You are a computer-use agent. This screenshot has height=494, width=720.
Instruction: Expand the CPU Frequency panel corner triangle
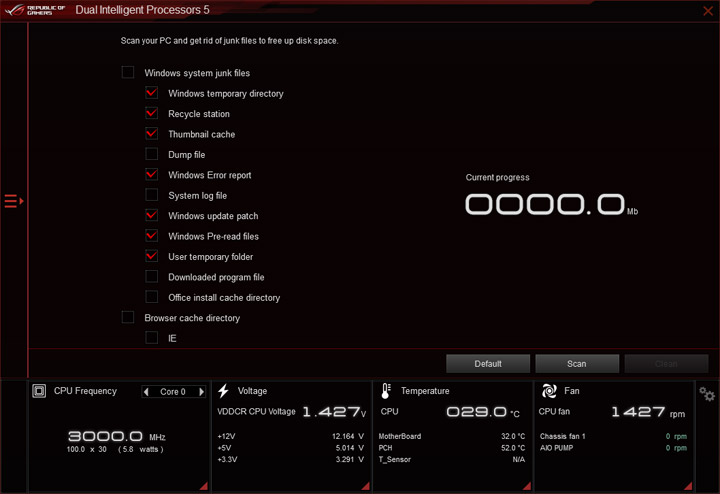[204, 486]
